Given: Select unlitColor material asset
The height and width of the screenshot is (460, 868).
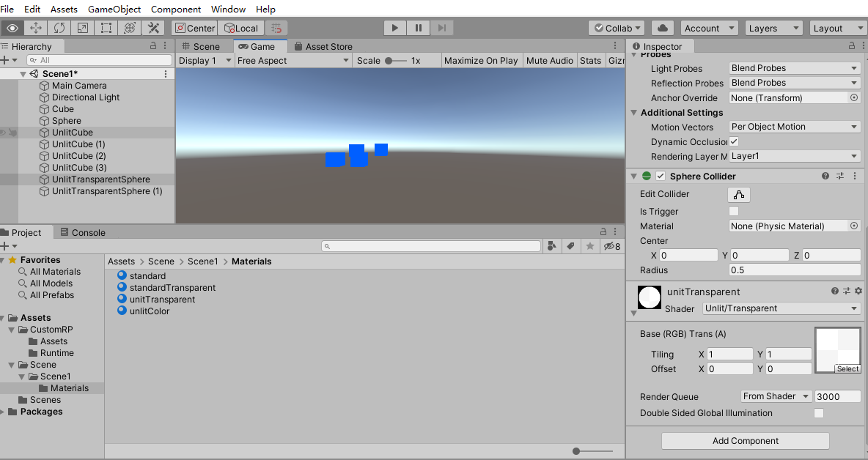Looking at the screenshot, I should point(149,311).
